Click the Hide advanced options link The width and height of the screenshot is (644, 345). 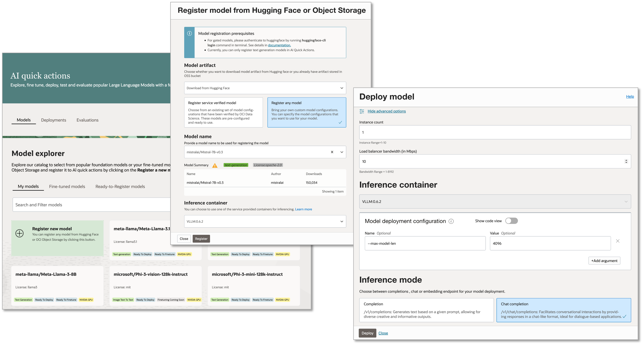pos(387,111)
